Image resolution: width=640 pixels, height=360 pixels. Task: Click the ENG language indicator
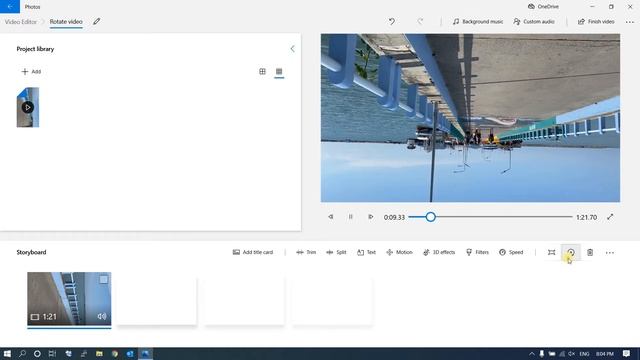[x=584, y=353]
